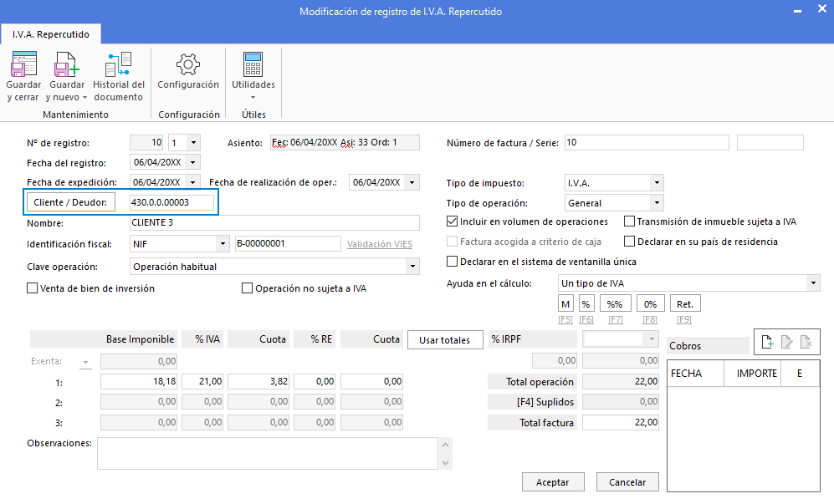The width and height of the screenshot is (834, 504).
Task: Click the IMPORTE column header in Cobros
Action: [x=751, y=374]
